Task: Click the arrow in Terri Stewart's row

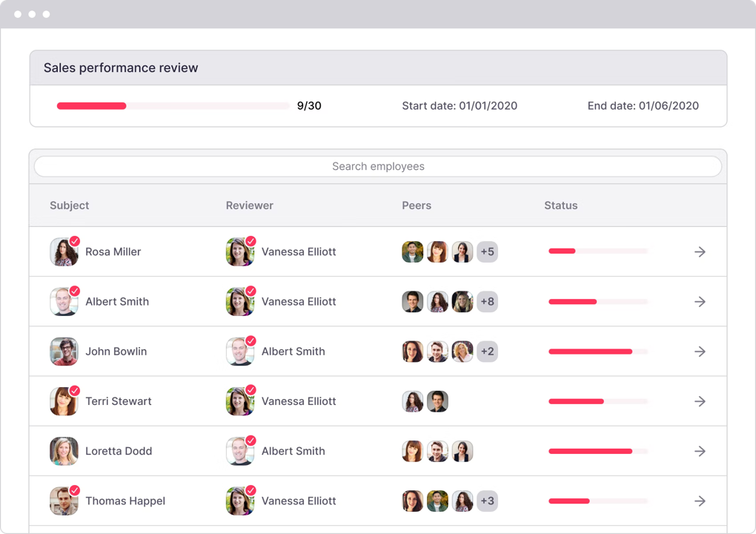Action: pos(699,401)
